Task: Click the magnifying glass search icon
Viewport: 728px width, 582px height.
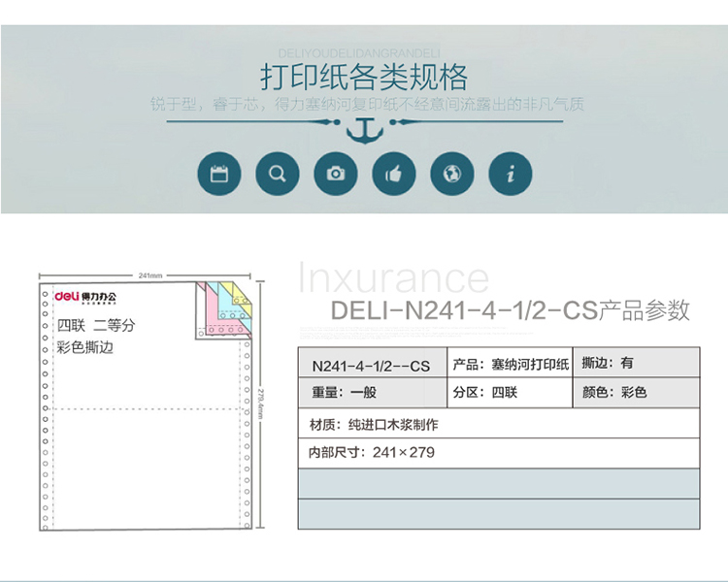Action: coord(278,175)
